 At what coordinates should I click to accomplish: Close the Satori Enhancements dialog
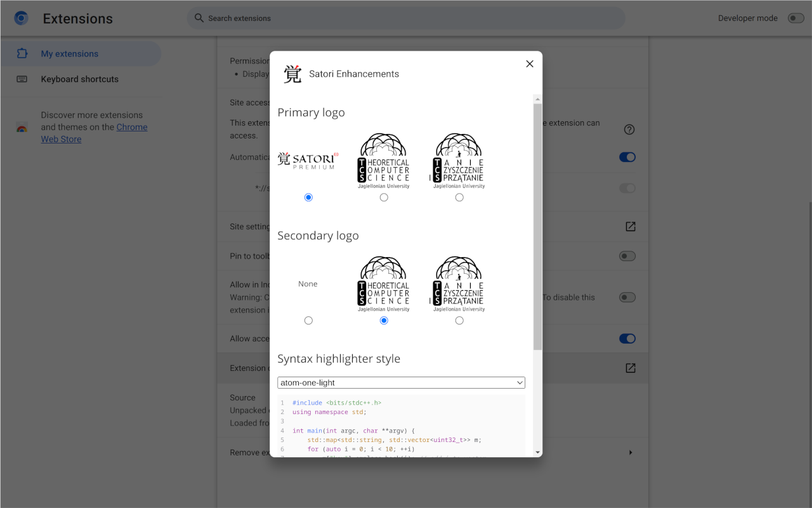tap(530, 63)
